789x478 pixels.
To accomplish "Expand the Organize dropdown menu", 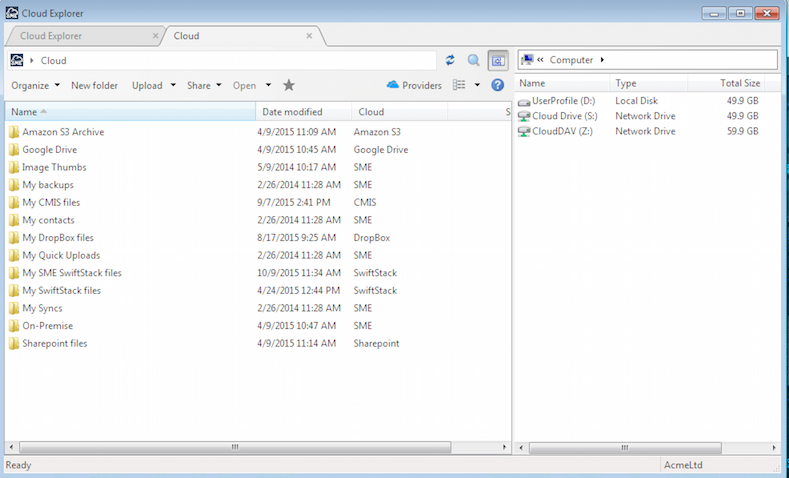I will click(35, 86).
